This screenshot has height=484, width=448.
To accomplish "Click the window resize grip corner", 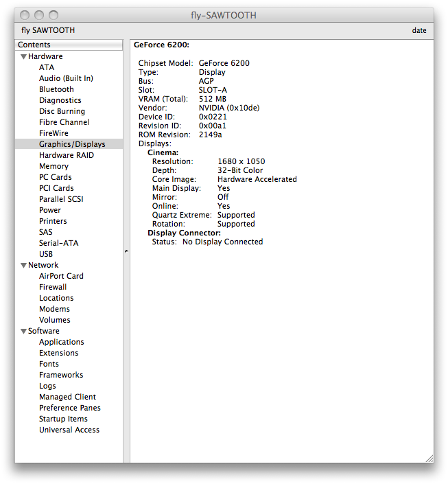I will coord(429,459).
